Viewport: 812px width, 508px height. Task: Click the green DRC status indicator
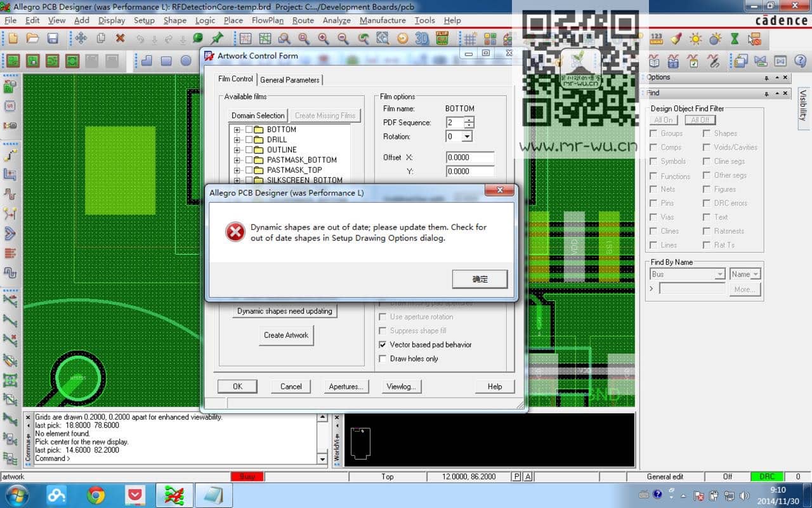click(x=767, y=477)
